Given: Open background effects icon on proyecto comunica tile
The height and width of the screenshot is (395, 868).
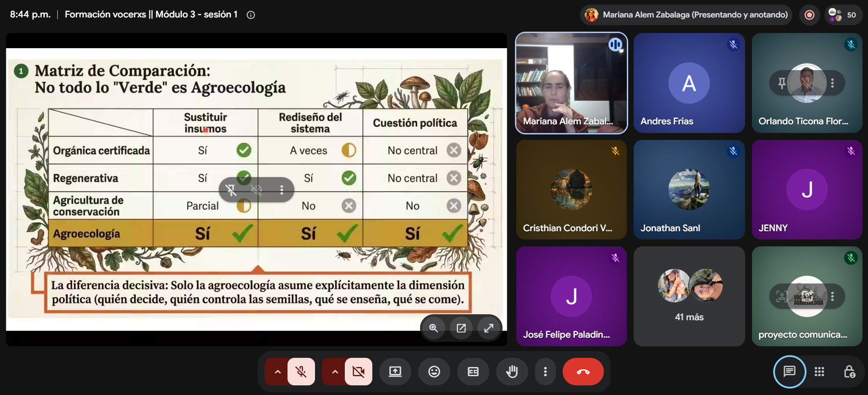Looking at the screenshot, I should point(807,296).
